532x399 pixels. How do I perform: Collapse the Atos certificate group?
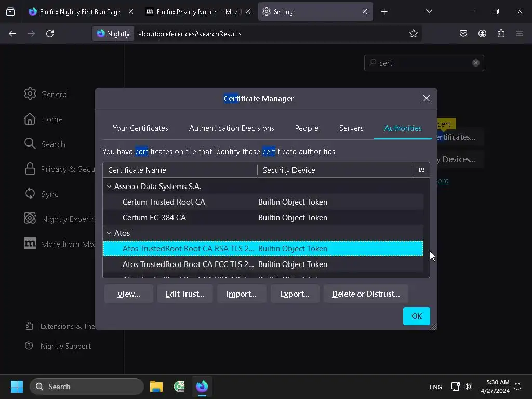click(109, 233)
